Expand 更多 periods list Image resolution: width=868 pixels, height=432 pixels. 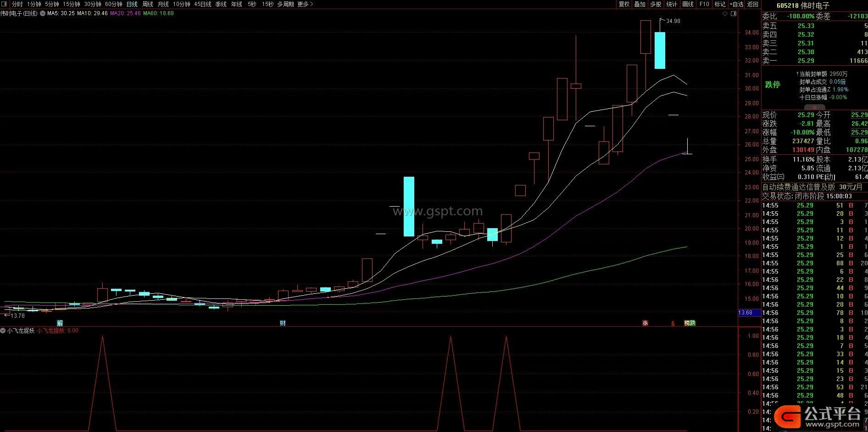(x=305, y=4)
